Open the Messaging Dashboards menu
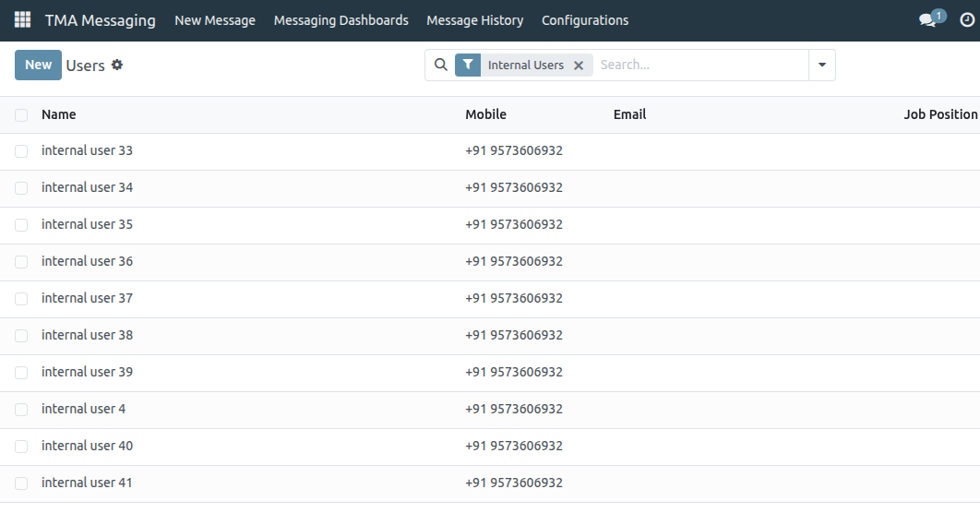This screenshot has width=980, height=513. (341, 20)
